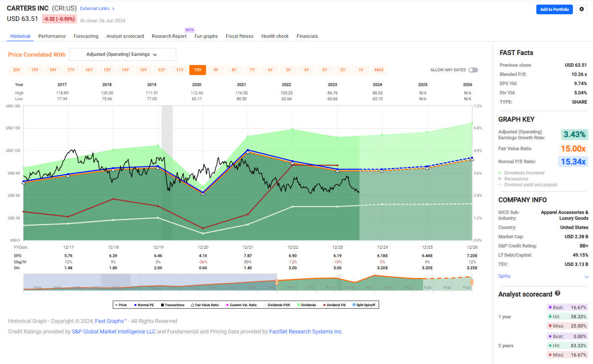Image resolution: width=593 pixels, height=364 pixels.
Task: Open the Analyst scorecard tab
Action: coord(125,36)
